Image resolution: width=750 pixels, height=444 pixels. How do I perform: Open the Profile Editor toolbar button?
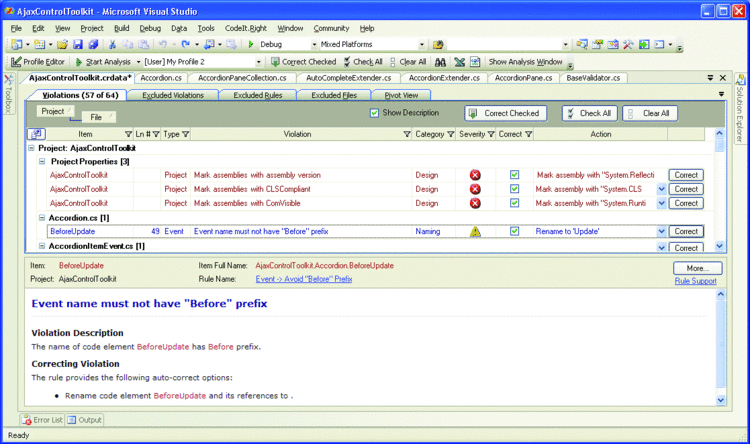click(x=38, y=62)
